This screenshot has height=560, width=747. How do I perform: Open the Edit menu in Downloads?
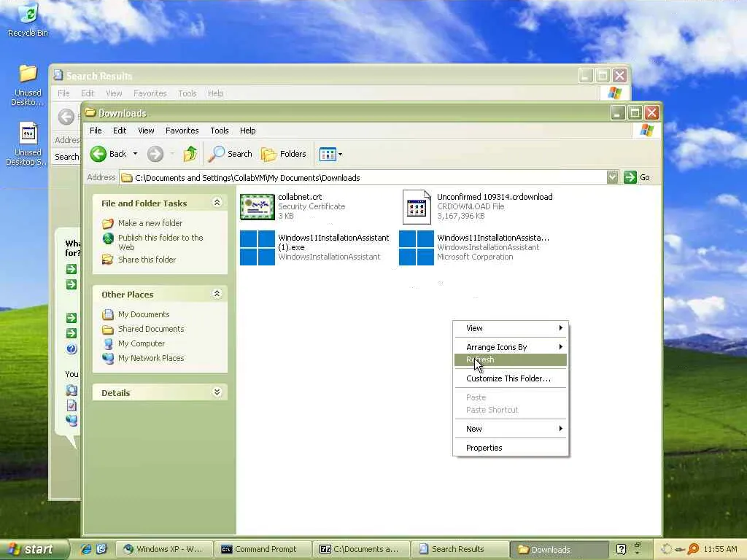120,131
